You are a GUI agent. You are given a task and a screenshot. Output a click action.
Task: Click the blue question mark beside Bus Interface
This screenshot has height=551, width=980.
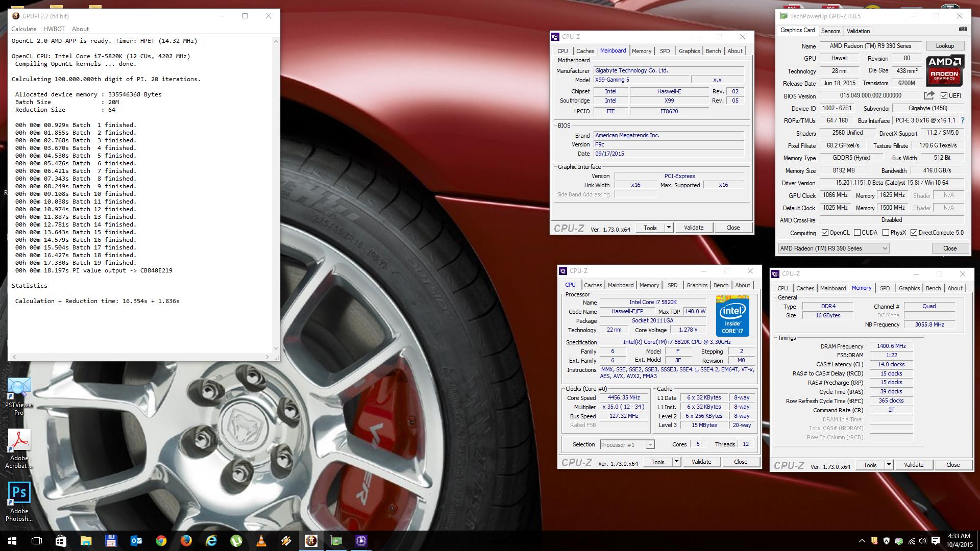(963, 120)
